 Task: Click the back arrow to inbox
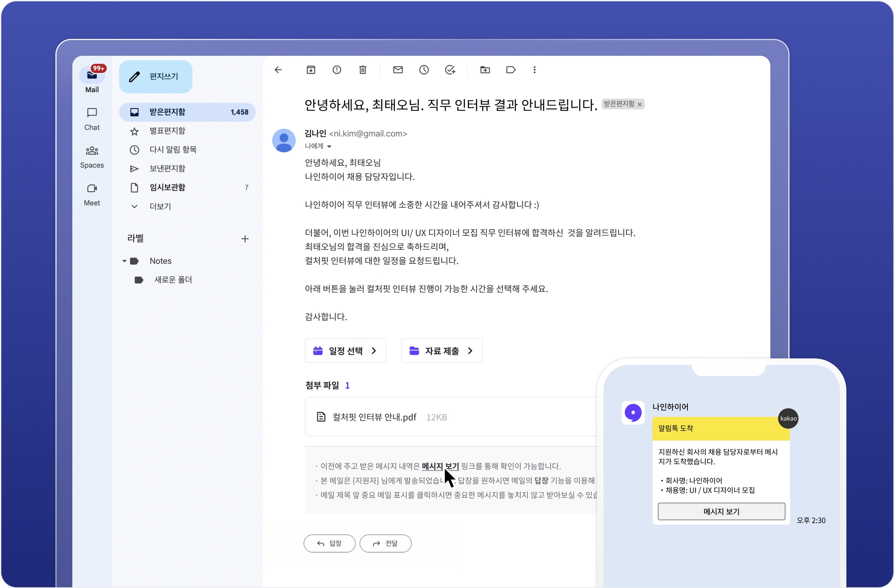coord(278,70)
